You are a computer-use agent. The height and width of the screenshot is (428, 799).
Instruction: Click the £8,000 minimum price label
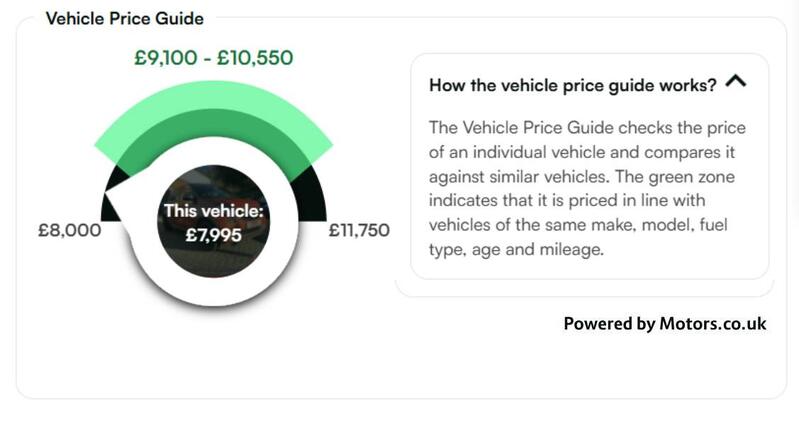70,230
